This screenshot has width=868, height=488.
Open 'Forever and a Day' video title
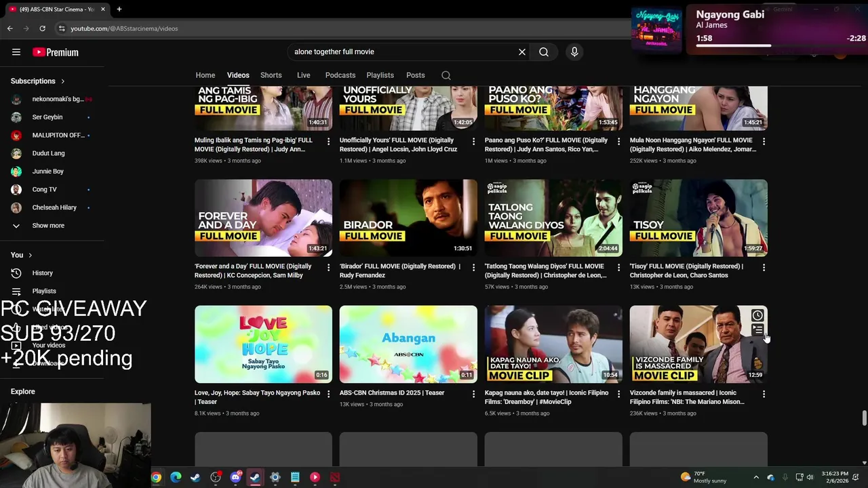click(253, 271)
